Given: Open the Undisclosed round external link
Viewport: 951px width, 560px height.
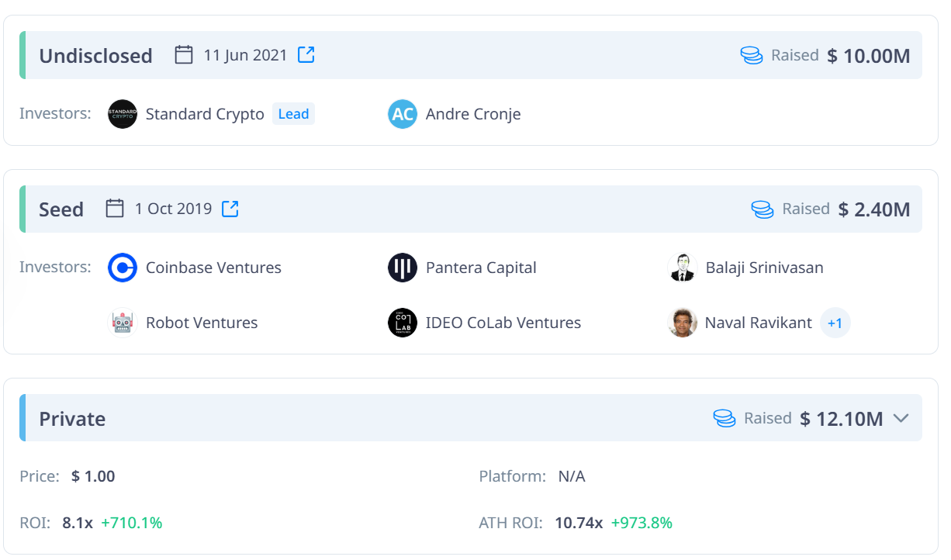Looking at the screenshot, I should (x=306, y=54).
